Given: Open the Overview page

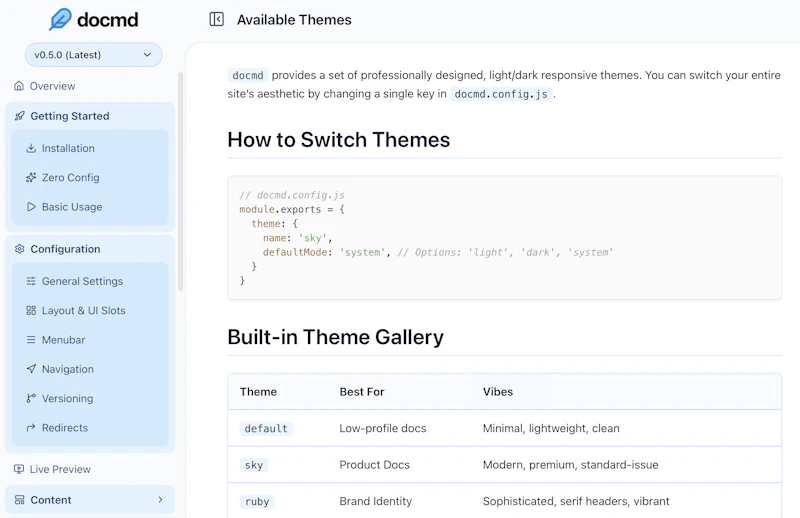Looking at the screenshot, I should pyautogui.click(x=52, y=86).
